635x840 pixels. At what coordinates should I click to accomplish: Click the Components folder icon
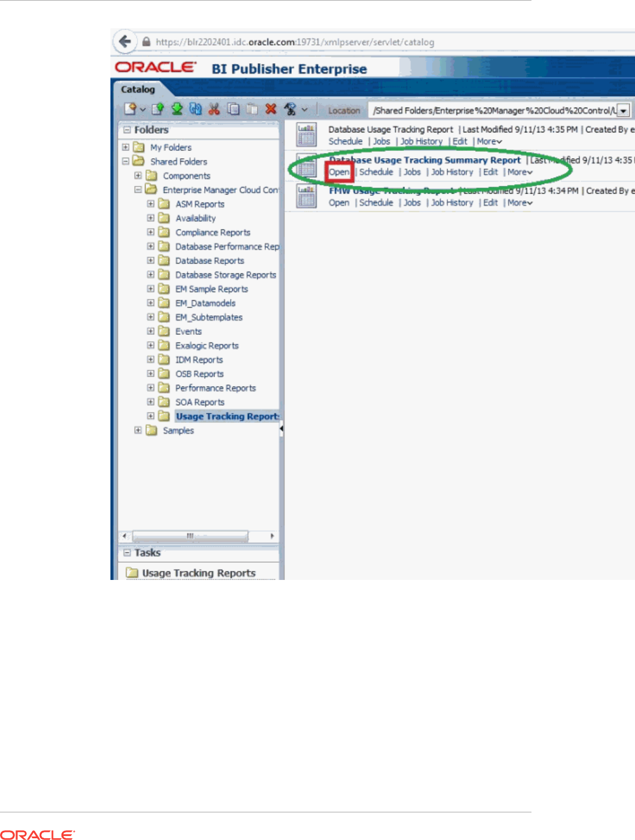tap(151, 175)
